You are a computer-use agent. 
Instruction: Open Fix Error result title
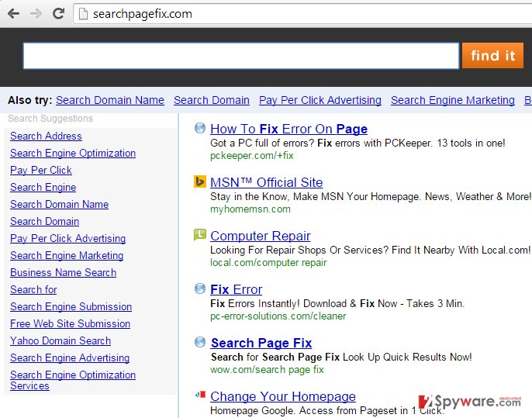pos(236,289)
